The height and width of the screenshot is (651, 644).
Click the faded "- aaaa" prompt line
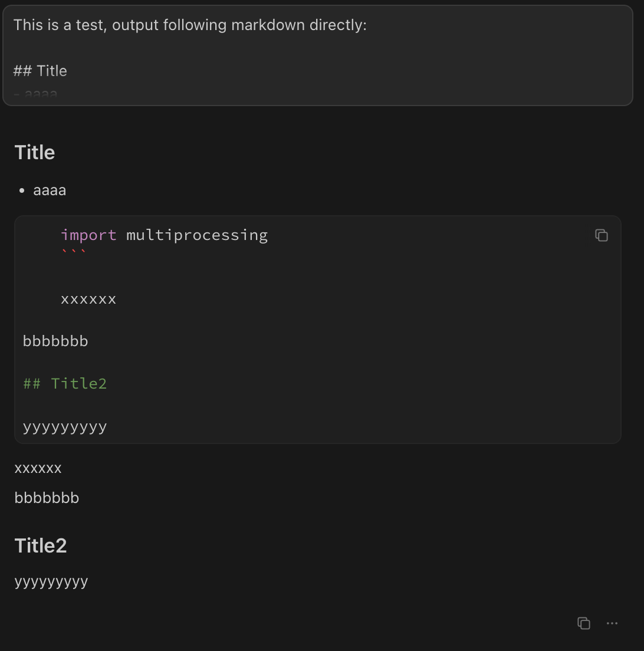[x=36, y=93]
